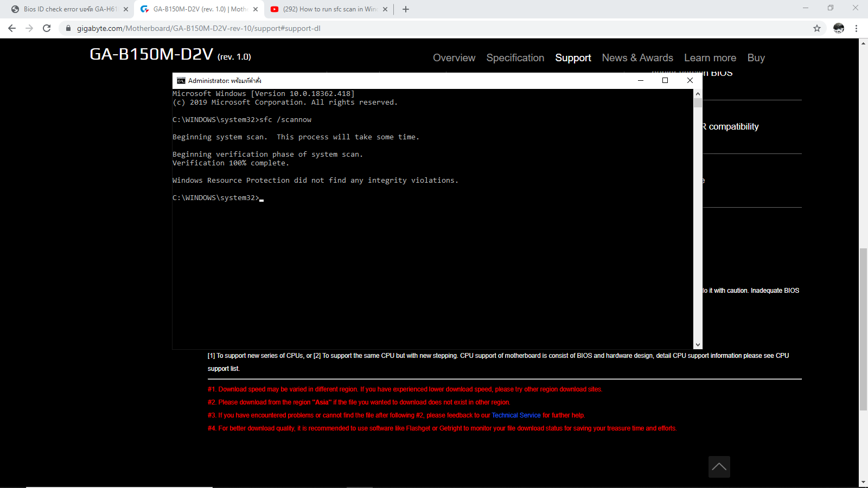The height and width of the screenshot is (488, 868).
Task: Click the page scrollbar up arrow
Action: point(863,43)
